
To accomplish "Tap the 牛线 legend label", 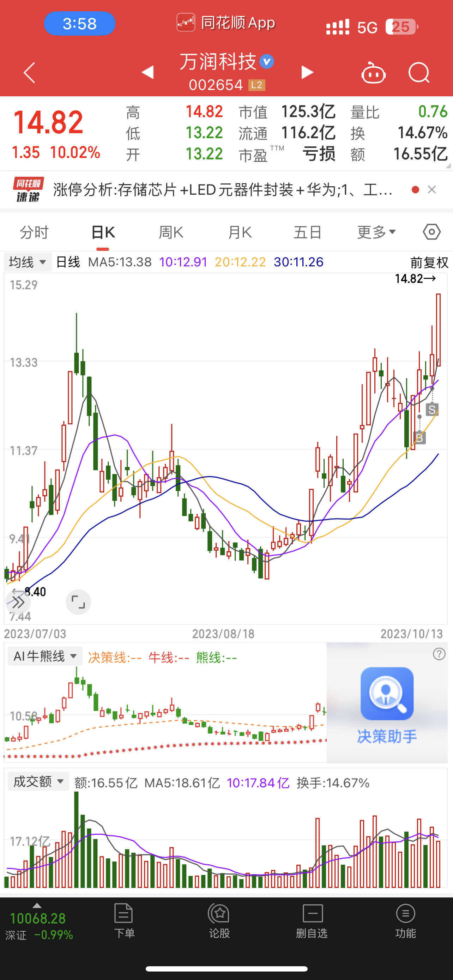I will click(169, 658).
